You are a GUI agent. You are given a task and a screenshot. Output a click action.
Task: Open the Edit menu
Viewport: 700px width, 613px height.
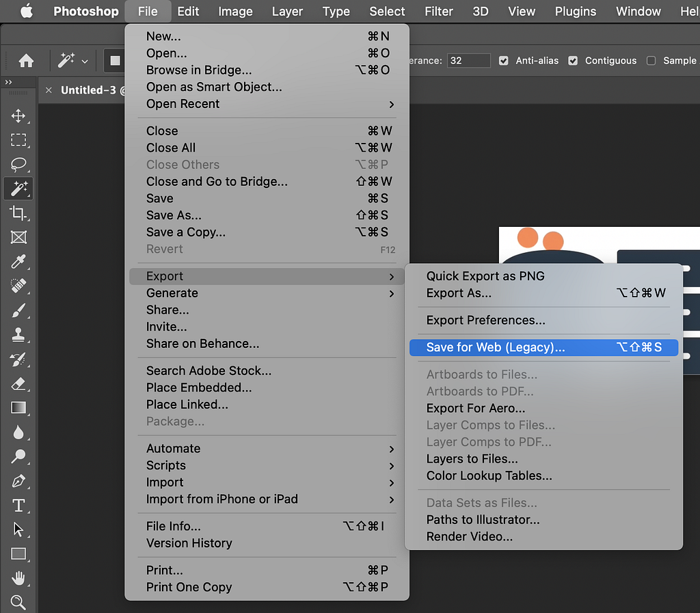188,11
